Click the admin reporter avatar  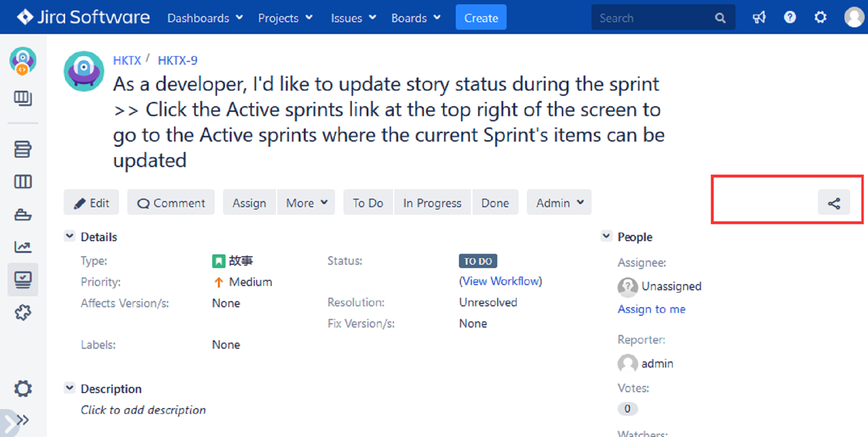tap(628, 364)
